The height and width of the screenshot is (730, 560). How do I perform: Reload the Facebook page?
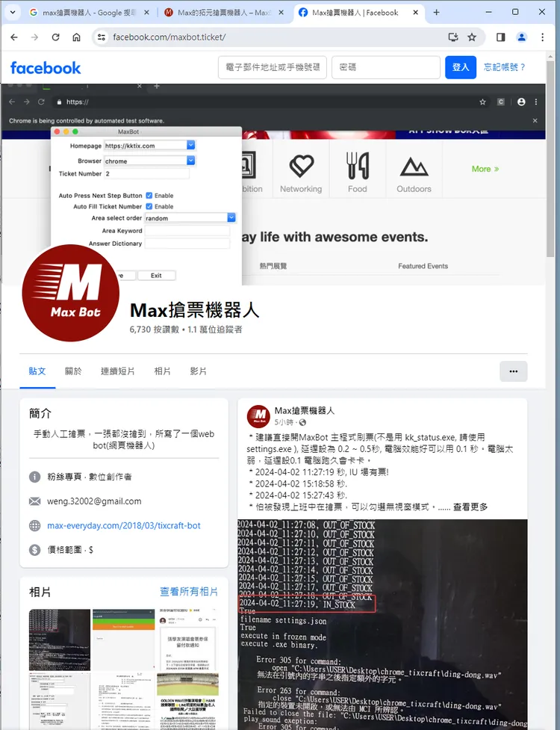[x=55, y=37]
